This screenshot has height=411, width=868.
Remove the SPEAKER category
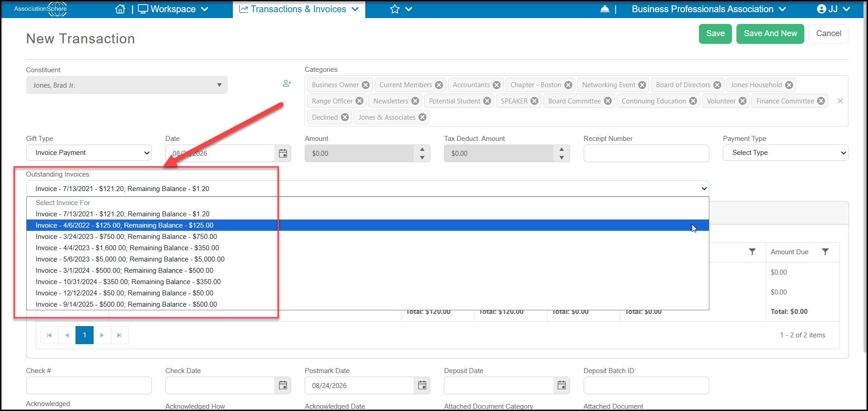pyautogui.click(x=534, y=101)
